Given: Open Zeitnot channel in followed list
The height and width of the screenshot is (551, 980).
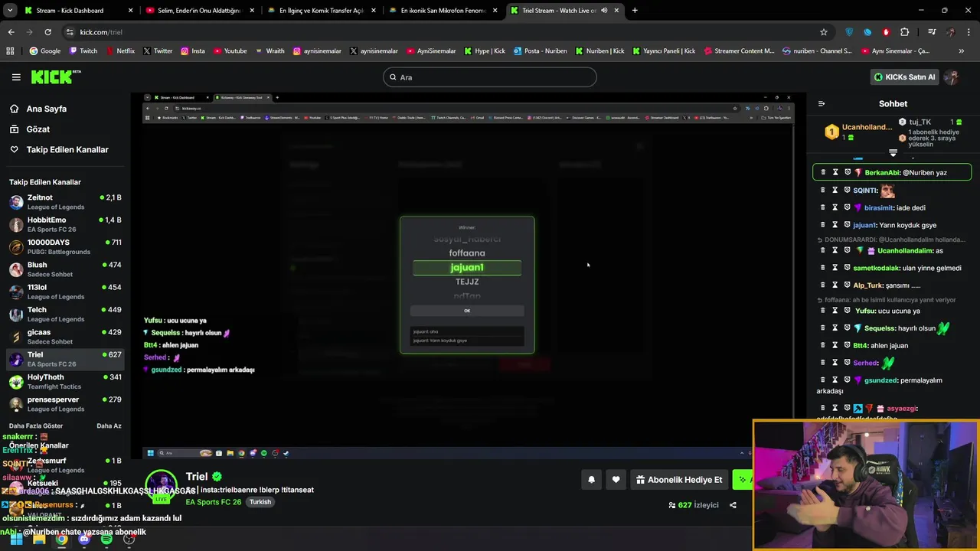Looking at the screenshot, I should click(65, 202).
